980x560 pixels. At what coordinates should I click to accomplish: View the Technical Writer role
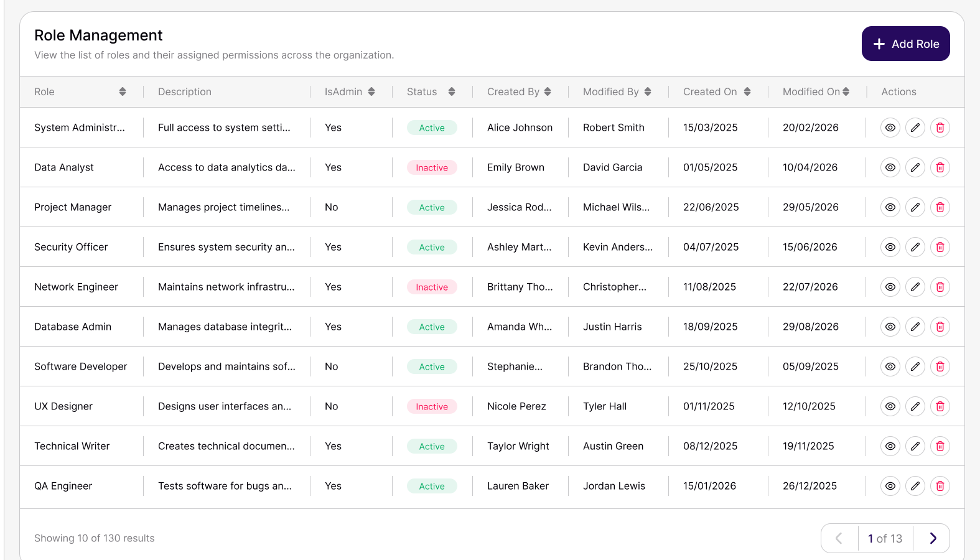[x=890, y=446]
